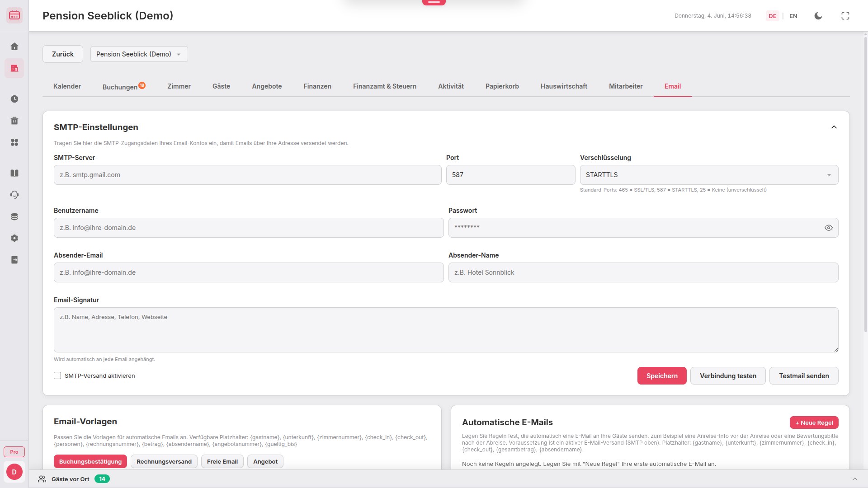Focus the Benutzername input field
The width and height of the screenshot is (868, 488).
point(249,228)
